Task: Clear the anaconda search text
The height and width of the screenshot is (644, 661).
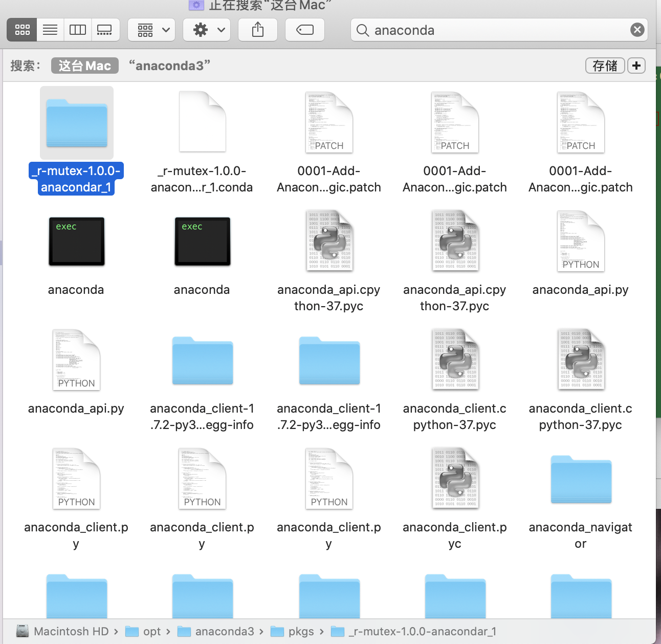Action: 637,30
